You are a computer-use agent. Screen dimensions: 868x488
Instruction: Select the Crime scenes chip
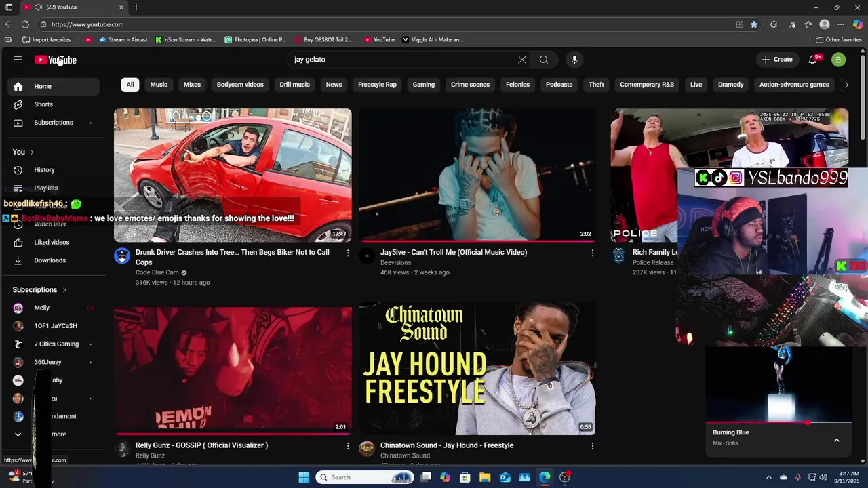[x=470, y=85]
